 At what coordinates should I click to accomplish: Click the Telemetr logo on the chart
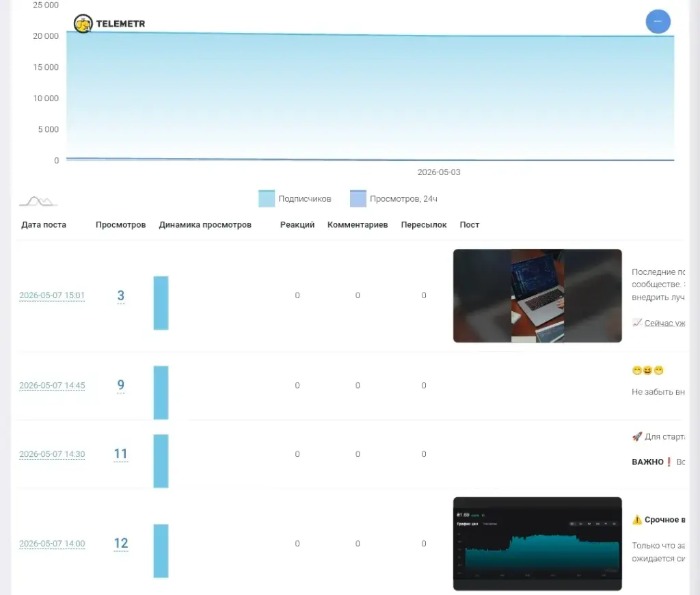click(x=109, y=24)
